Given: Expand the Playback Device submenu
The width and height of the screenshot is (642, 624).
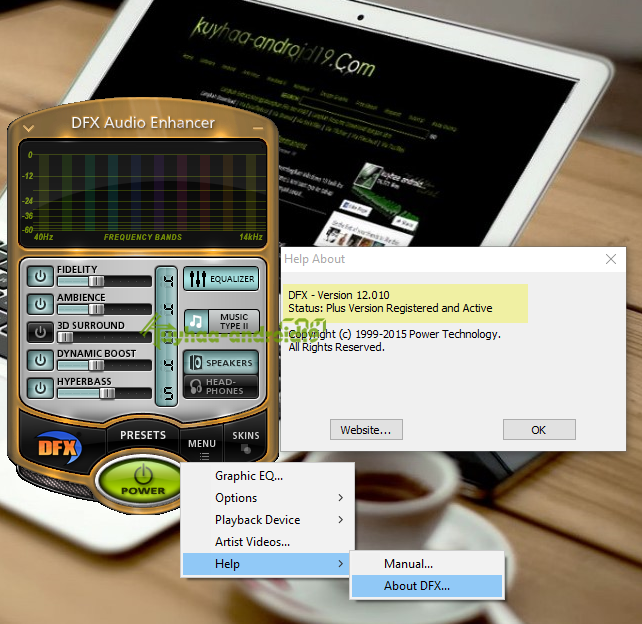Looking at the screenshot, I should coord(268,520).
